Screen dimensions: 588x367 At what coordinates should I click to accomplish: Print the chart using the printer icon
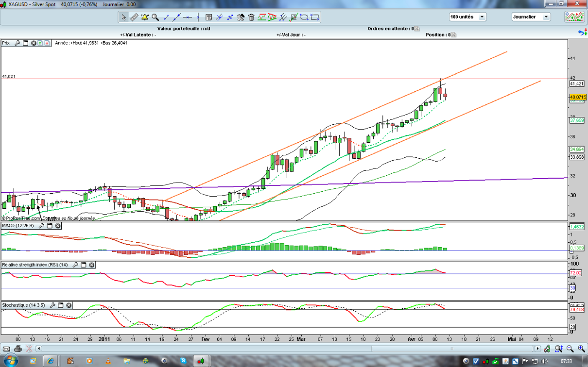point(18,349)
